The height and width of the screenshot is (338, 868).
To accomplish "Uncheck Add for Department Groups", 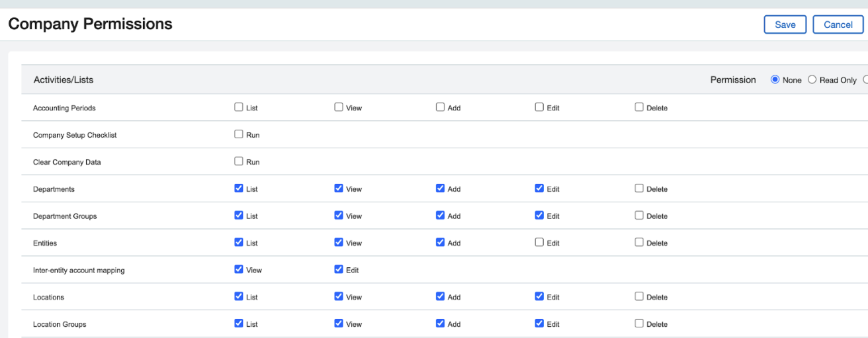I will 440,216.
